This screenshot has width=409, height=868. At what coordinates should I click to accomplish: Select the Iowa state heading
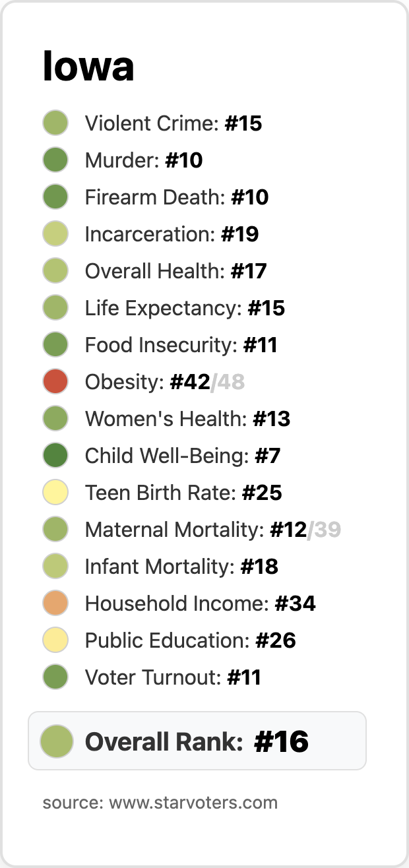[x=88, y=67]
